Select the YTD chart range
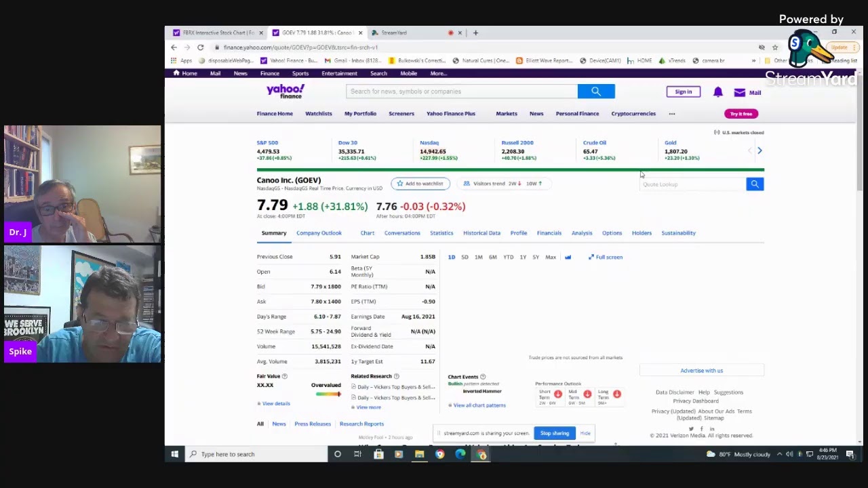 pyautogui.click(x=508, y=257)
